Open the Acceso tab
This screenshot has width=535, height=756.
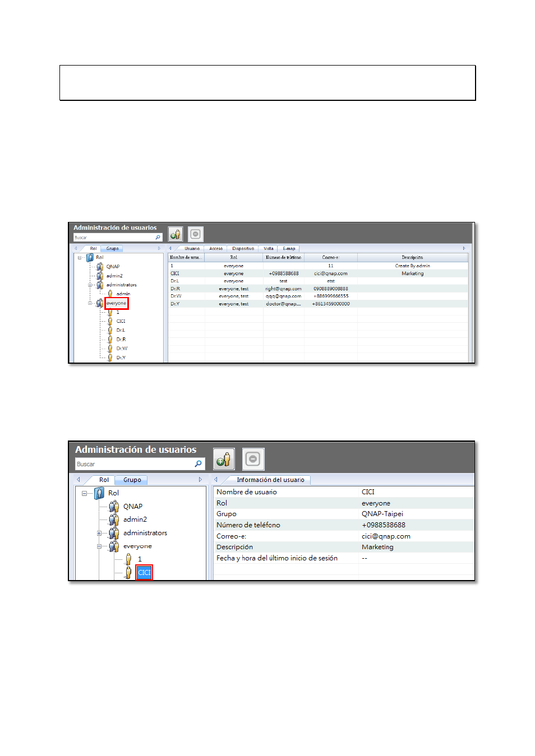pos(216,248)
